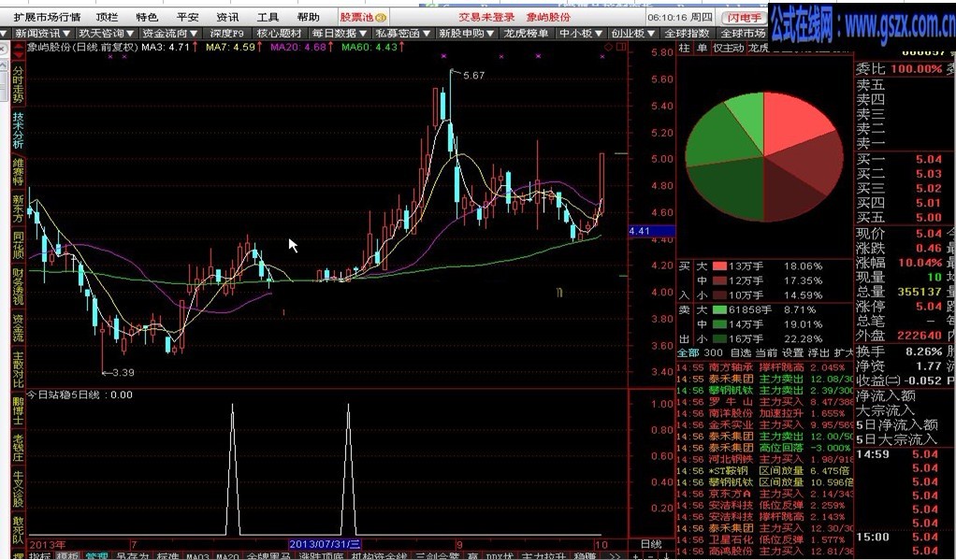
Task: Click the 另存为 button at chart bottom
Action: click(132, 555)
